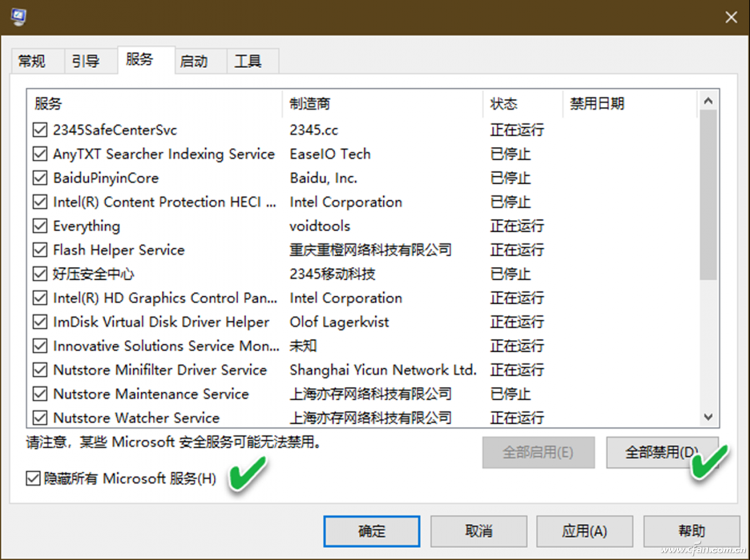Uncheck the Everything service checkbox
This screenshot has height=560, width=750.
[40, 226]
